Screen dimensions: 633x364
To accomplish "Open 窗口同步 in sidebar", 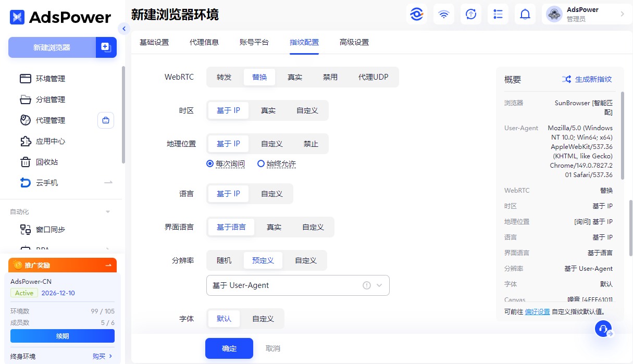I will click(x=50, y=229).
